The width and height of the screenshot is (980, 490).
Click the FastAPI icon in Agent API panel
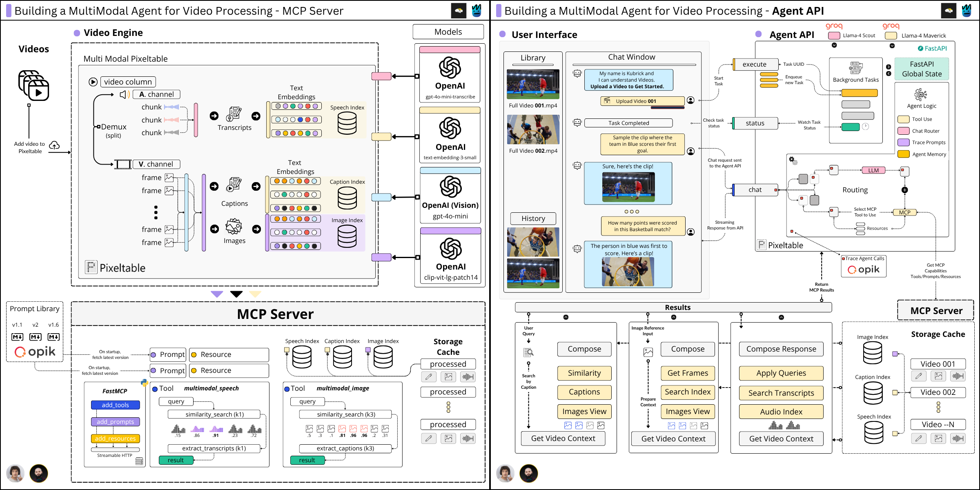tap(920, 48)
